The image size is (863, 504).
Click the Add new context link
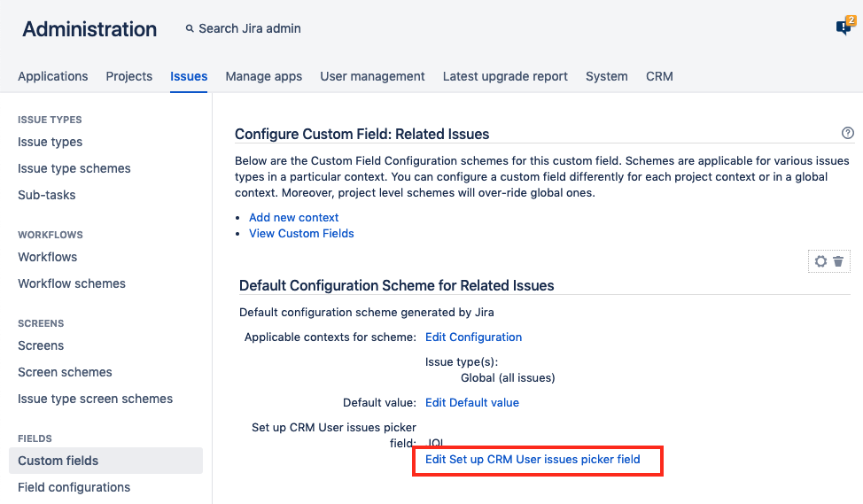tap(294, 217)
